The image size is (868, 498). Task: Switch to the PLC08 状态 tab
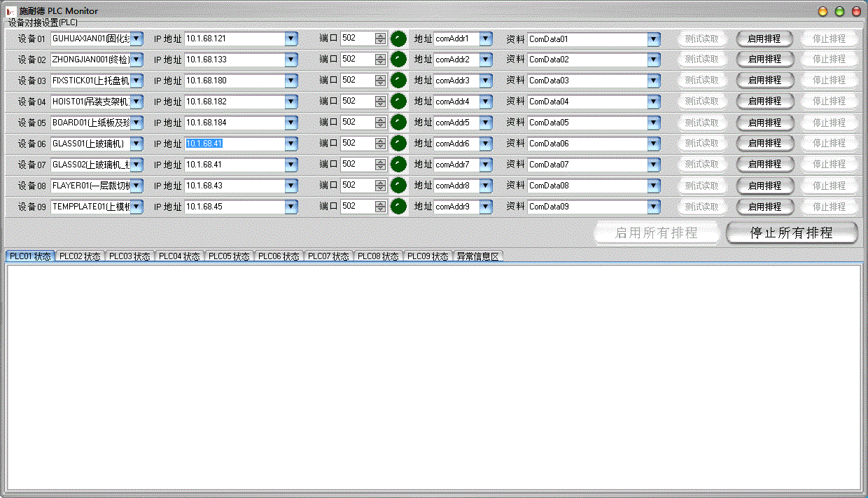379,256
